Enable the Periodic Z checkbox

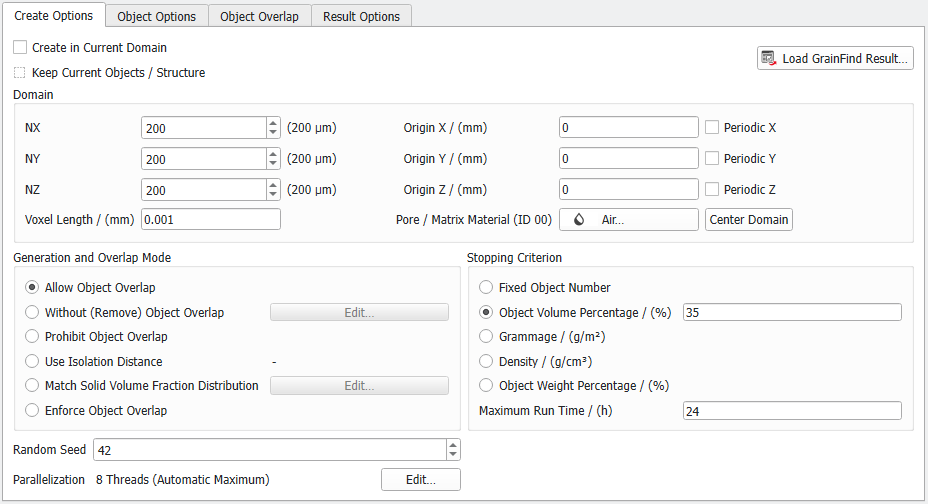712,189
